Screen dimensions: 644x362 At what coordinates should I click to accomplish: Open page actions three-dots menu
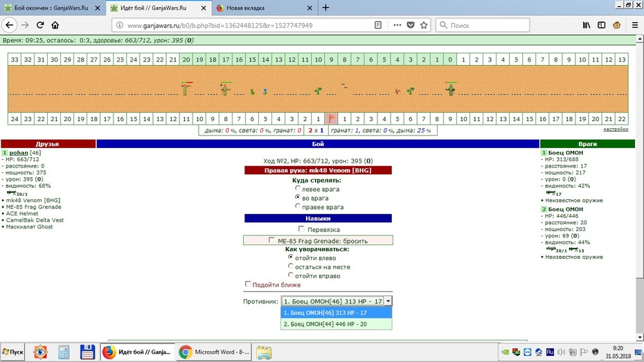397,25
